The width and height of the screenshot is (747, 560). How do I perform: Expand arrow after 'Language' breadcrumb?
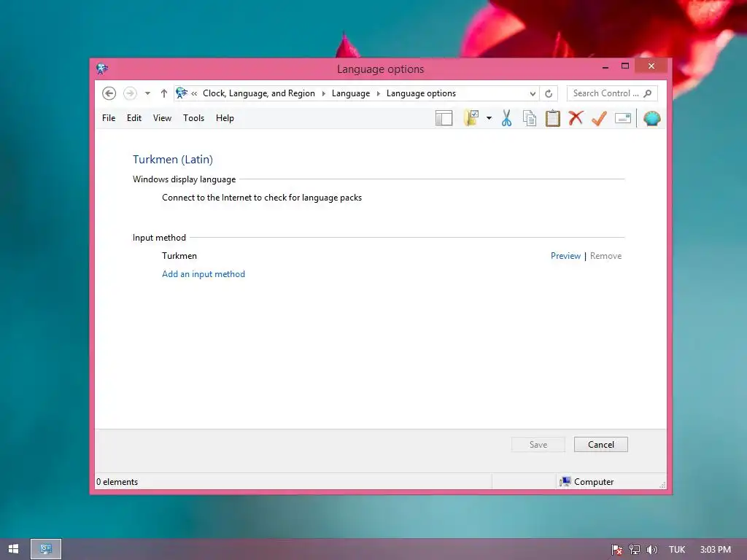pyautogui.click(x=379, y=93)
